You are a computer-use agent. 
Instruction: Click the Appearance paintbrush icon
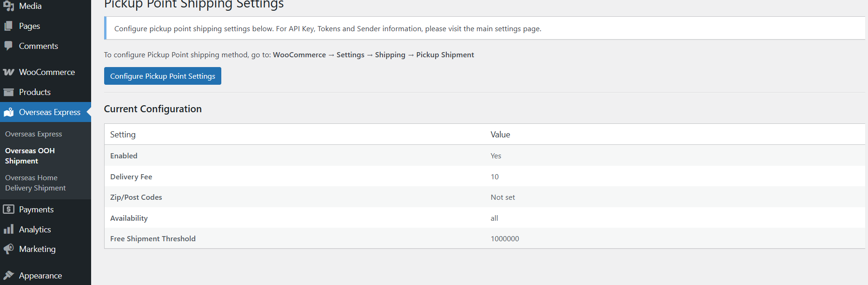8,275
